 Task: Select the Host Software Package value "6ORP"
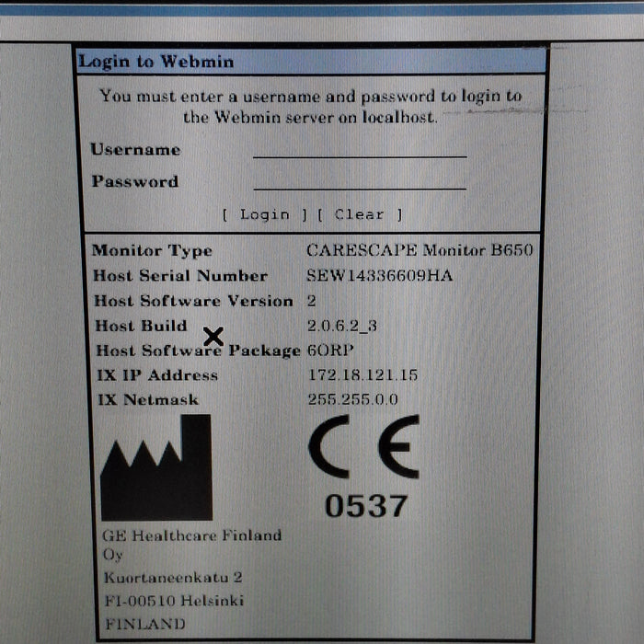pyautogui.click(x=330, y=351)
